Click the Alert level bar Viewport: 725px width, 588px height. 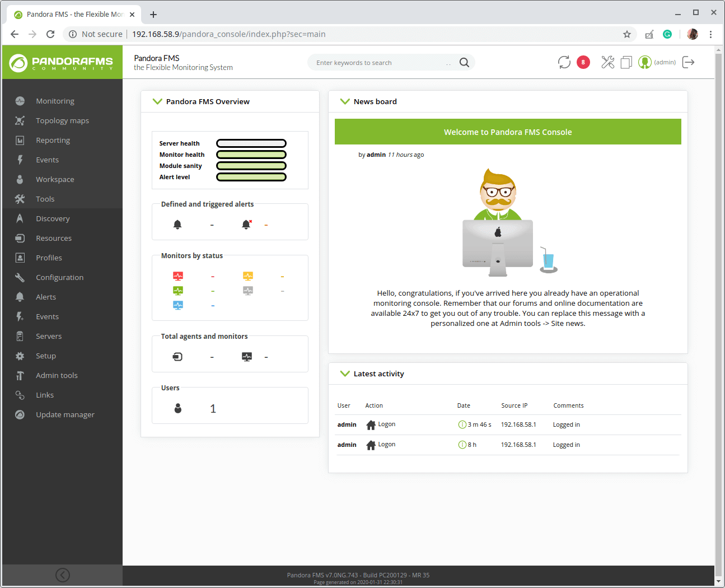pos(251,177)
